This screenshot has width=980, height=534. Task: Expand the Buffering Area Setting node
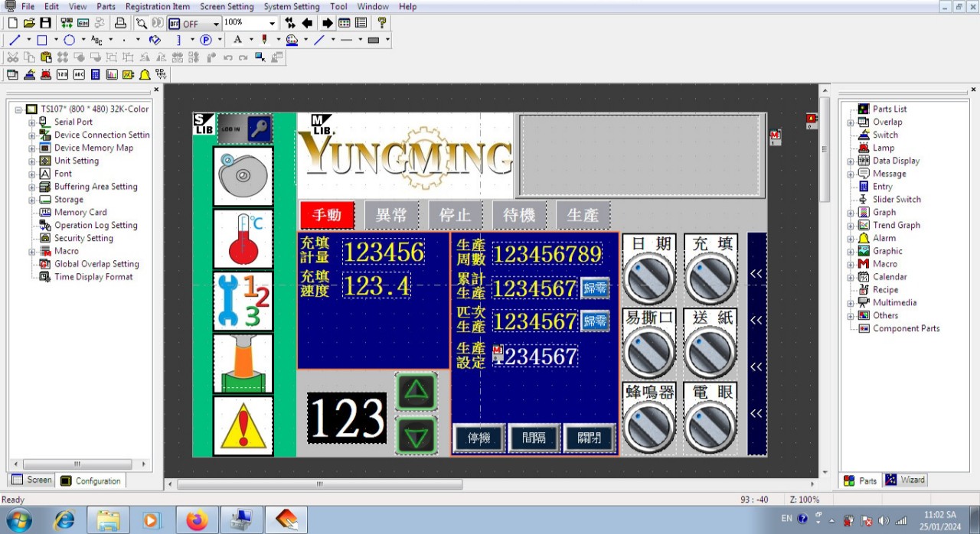[x=32, y=187]
